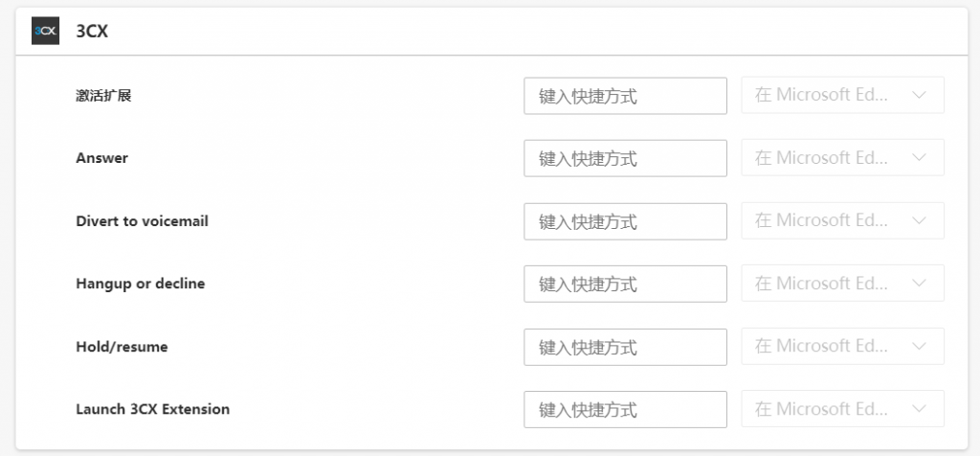Click the Hangup or decline shortcut field
This screenshot has width=980, height=456.
(x=625, y=284)
